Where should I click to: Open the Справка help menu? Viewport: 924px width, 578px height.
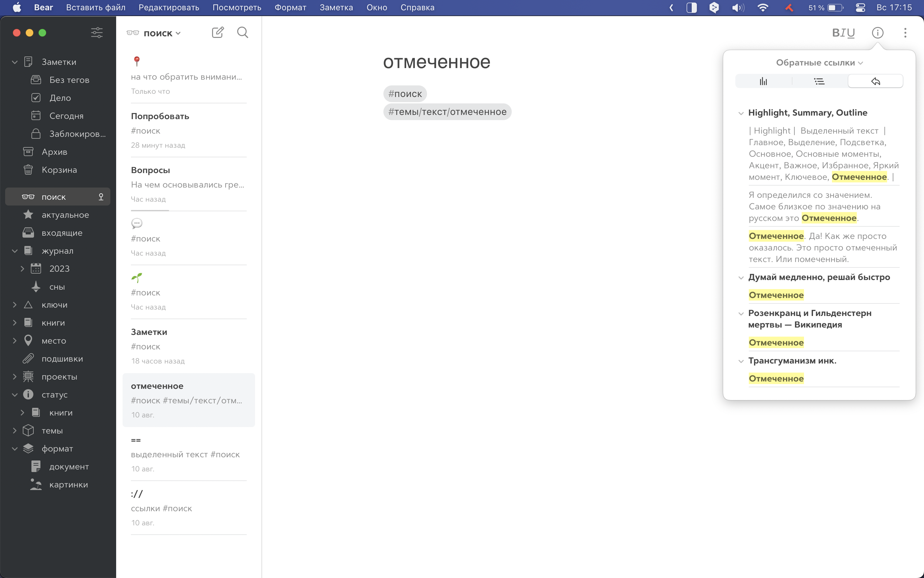click(417, 8)
